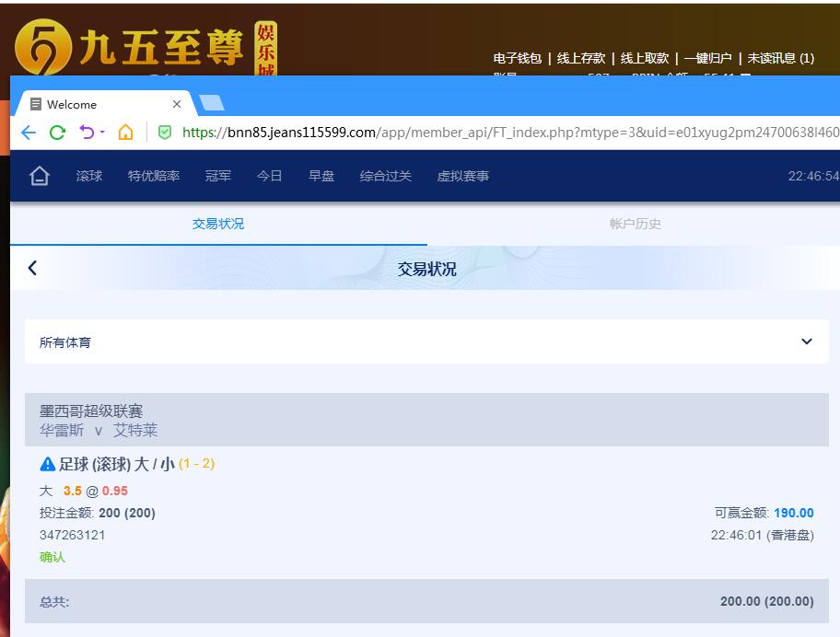Open a new browser tab
Viewport: 840px width, 637px height.
212,103
